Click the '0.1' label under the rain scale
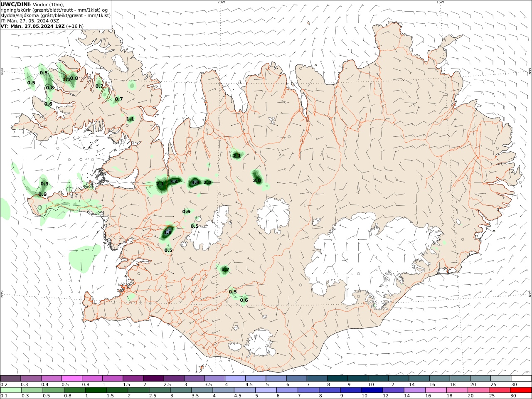 pos(4,396)
